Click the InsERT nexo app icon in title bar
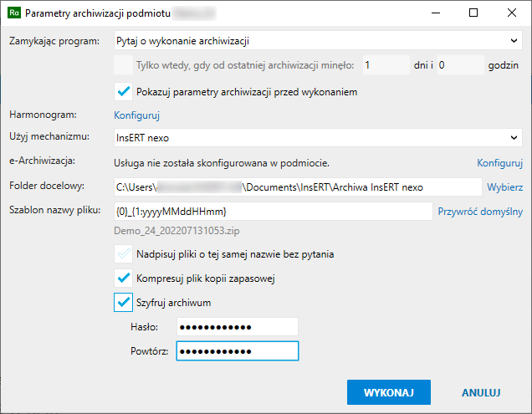The height and width of the screenshot is (414, 532). tap(13, 13)
